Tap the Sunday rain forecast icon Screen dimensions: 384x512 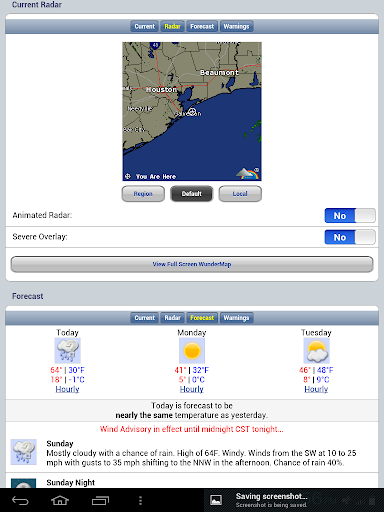tap(23, 452)
